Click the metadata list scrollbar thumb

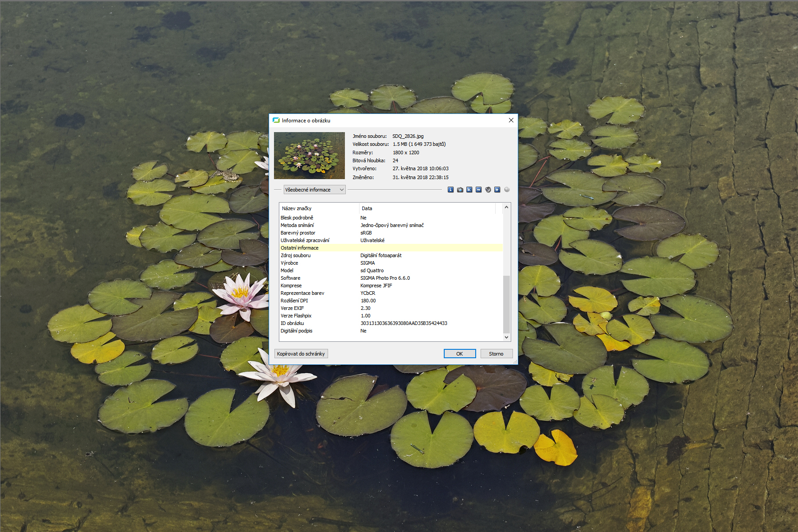(506, 304)
